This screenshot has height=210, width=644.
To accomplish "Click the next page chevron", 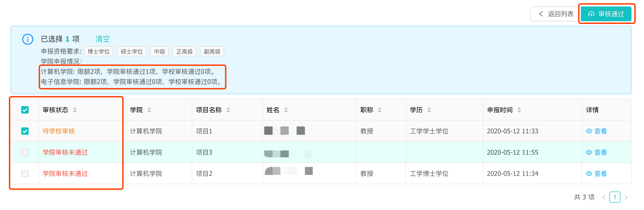I will 626,197.
